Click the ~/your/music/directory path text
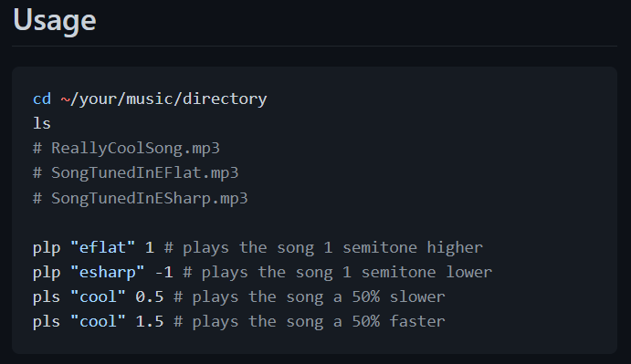 pos(163,99)
